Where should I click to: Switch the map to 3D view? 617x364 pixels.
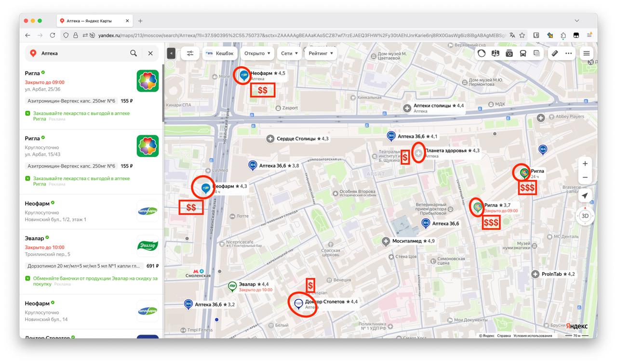pyautogui.click(x=585, y=216)
